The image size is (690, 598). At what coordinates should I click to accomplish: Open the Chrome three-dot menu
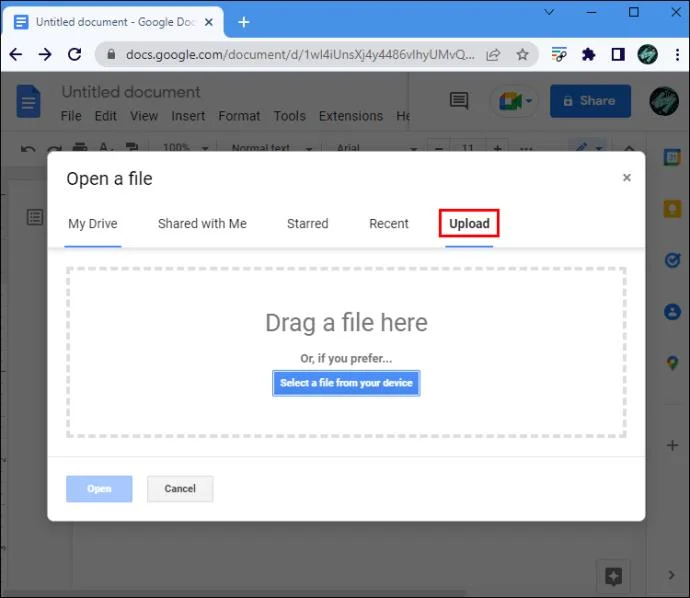point(677,55)
